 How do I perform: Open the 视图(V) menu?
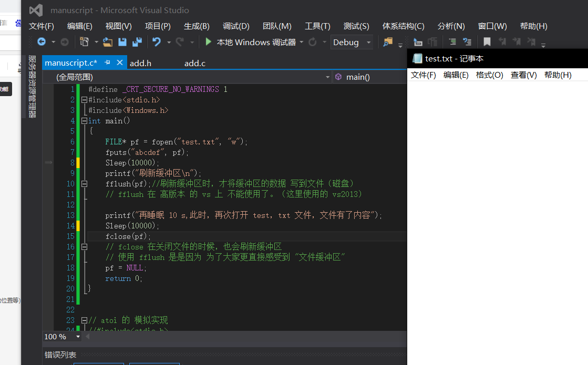click(119, 26)
